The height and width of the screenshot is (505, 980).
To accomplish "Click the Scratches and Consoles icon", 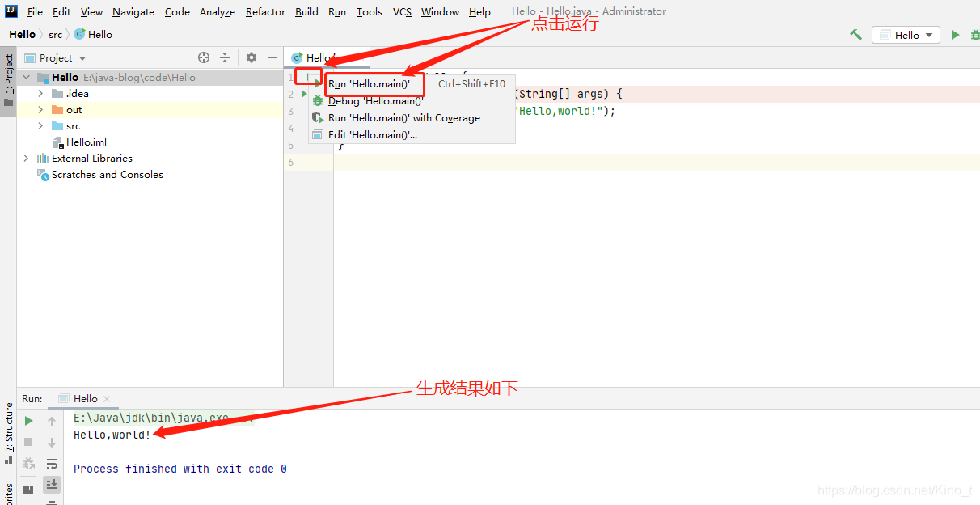I will tap(44, 175).
